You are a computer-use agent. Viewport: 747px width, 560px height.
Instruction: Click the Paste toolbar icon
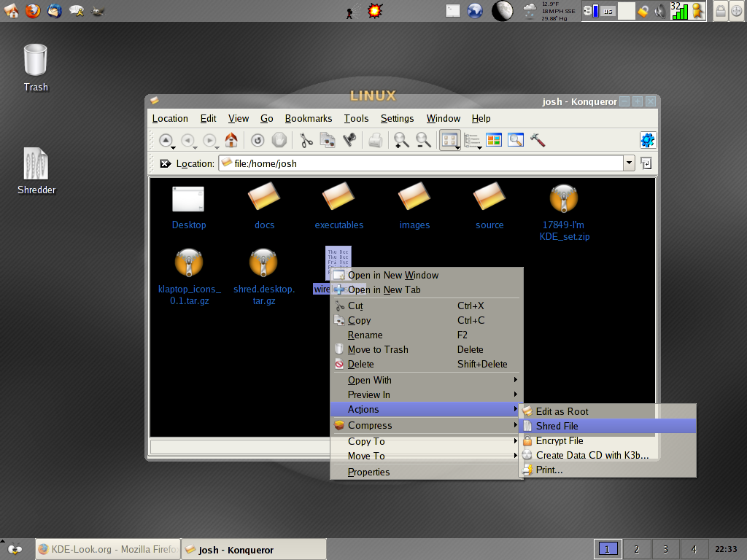(349, 140)
